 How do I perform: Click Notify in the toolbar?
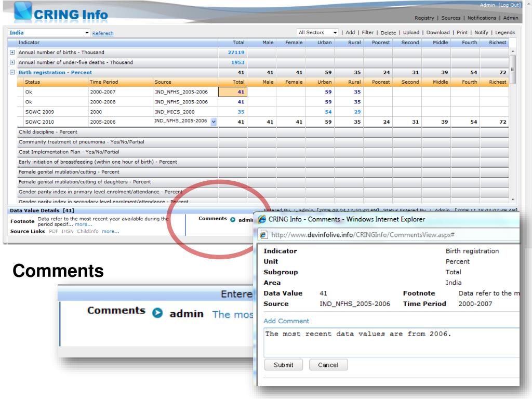coord(481,33)
